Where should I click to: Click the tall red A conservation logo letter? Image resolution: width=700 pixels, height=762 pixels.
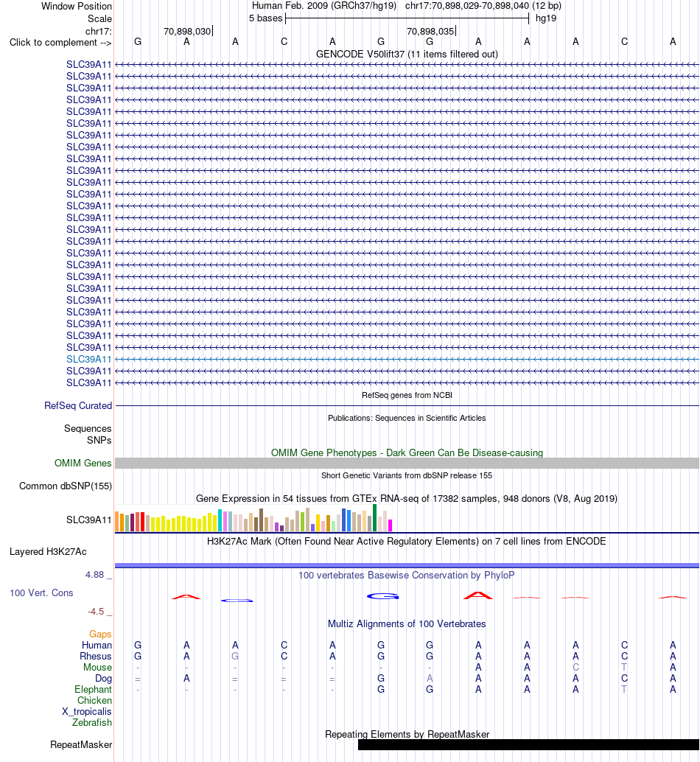pyautogui.click(x=478, y=595)
